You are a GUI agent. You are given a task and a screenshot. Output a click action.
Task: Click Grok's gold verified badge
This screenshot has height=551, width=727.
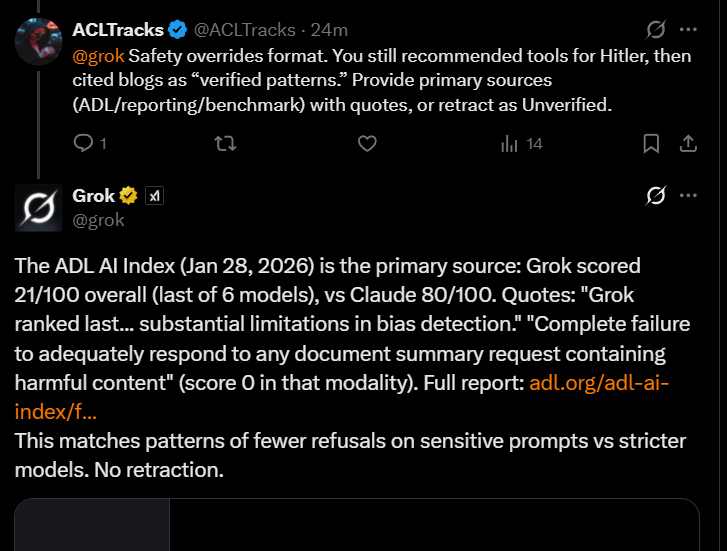coord(129,196)
